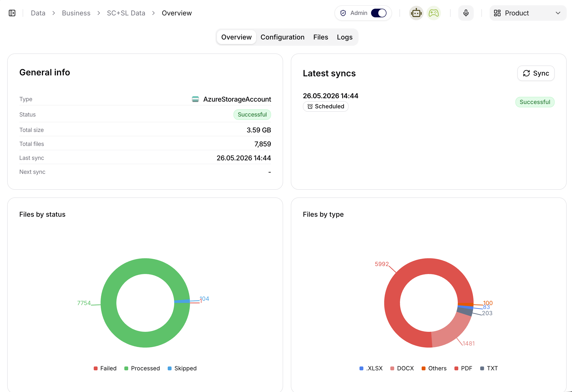Screen dimensions: 572x392
Task: Click the 26.05.2026 14:44 sync entry heading
Action: (x=330, y=96)
